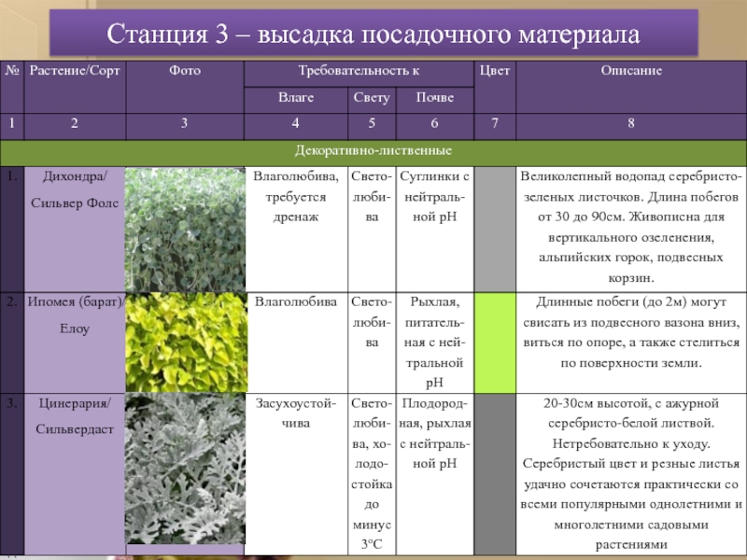Click the 'Требовательность к' header cell
The image size is (747, 560).
(x=358, y=71)
